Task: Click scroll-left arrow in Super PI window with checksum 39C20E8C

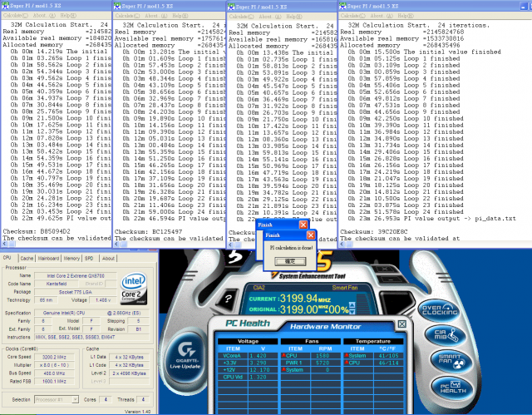Action: [342, 244]
